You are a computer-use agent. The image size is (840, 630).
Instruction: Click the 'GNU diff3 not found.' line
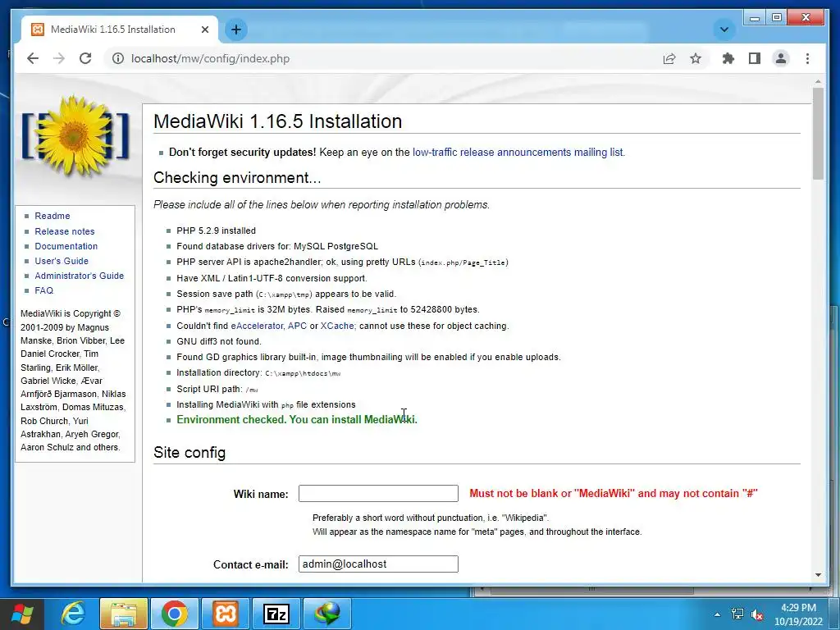(x=218, y=341)
